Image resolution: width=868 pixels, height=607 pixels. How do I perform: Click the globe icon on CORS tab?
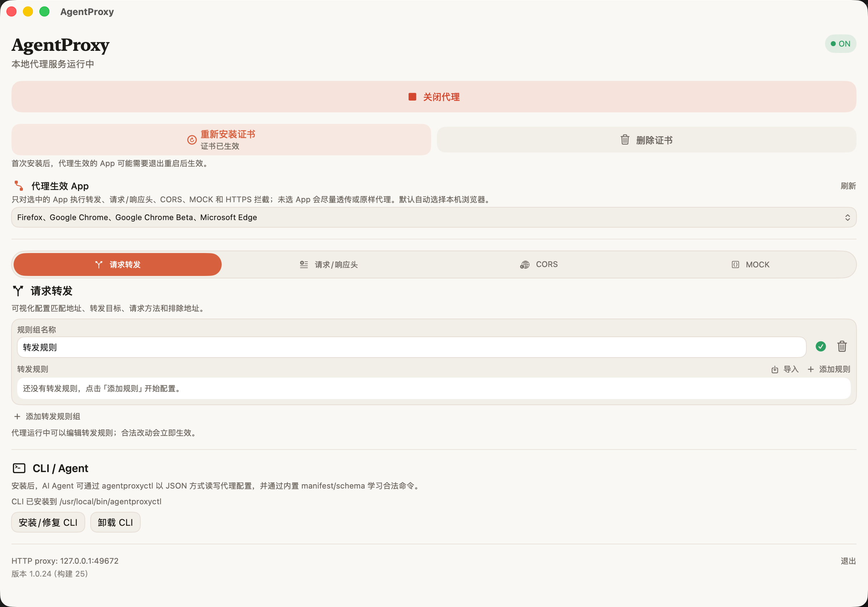pos(524,264)
